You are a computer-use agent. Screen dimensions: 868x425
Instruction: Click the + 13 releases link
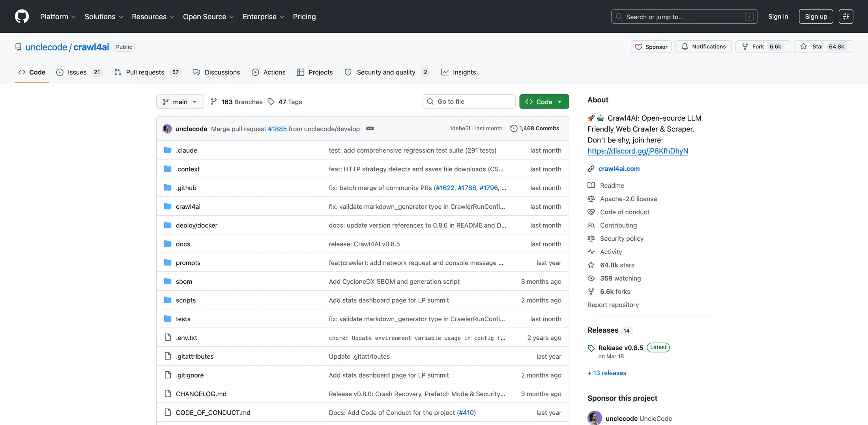coord(607,373)
